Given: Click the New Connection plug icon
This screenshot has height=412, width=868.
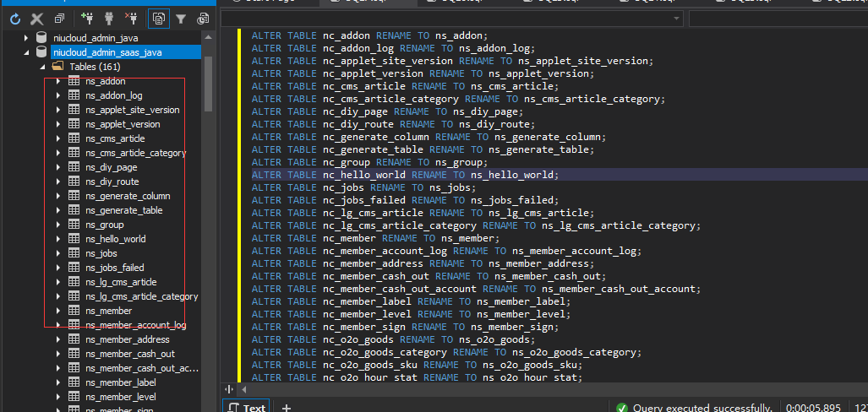Looking at the screenshot, I should (87, 18).
